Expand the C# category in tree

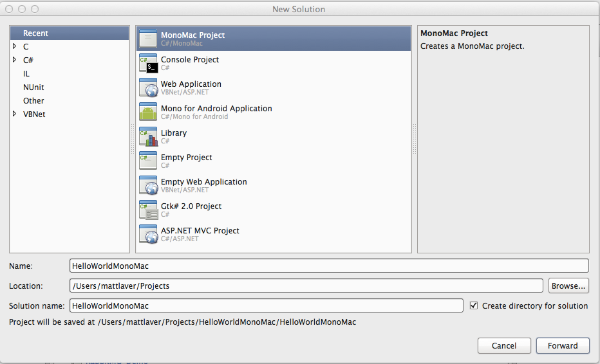pyautogui.click(x=15, y=60)
